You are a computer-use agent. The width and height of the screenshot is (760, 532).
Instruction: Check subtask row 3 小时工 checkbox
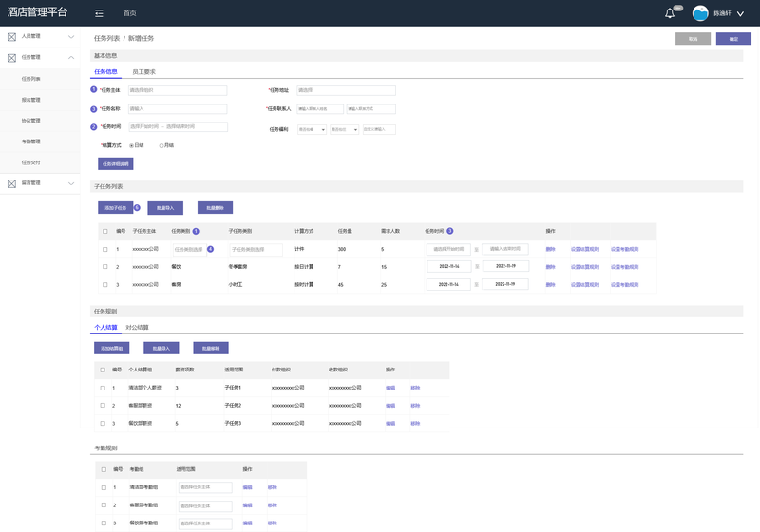click(105, 284)
